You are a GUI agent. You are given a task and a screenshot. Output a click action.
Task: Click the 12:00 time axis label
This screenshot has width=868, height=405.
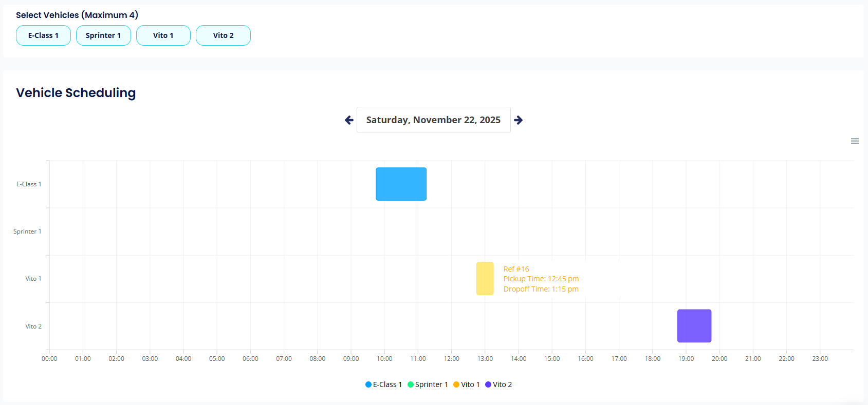[451, 359]
